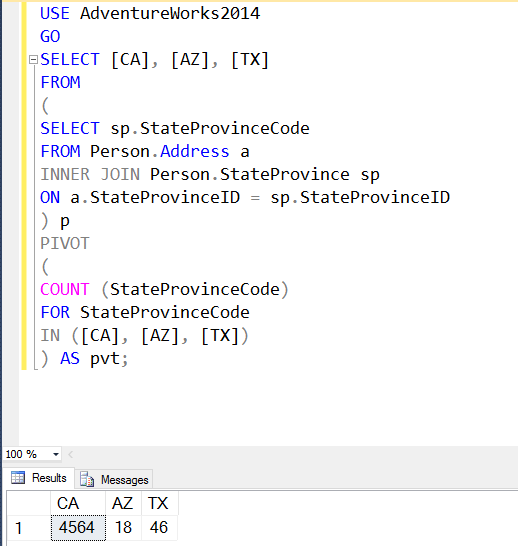Viewport: 518px width, 546px height.
Task: Click the COUNT function keyword
Action: point(65,289)
